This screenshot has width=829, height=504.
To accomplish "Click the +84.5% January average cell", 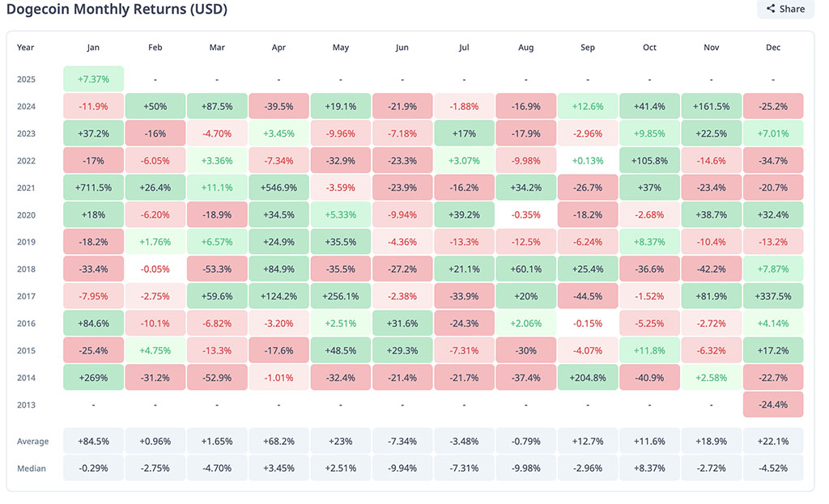I will pos(93,442).
